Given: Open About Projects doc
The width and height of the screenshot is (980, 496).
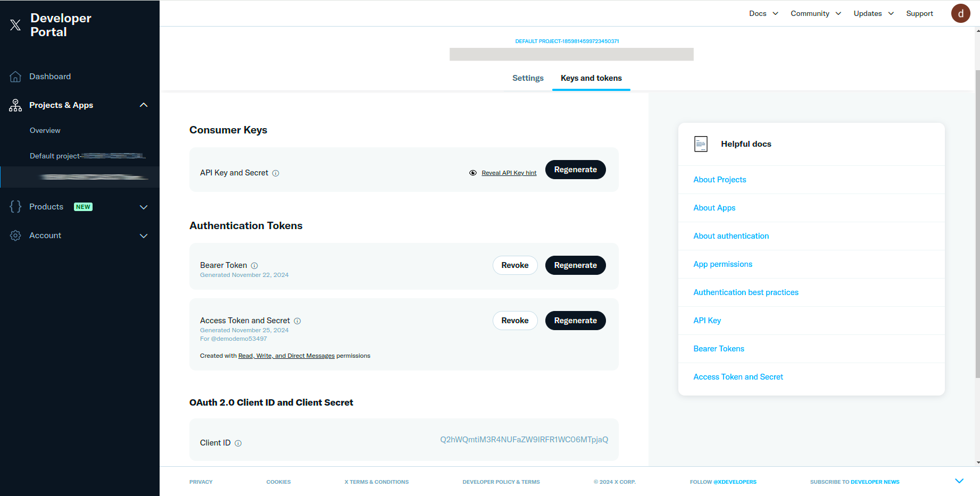Looking at the screenshot, I should click(x=719, y=180).
